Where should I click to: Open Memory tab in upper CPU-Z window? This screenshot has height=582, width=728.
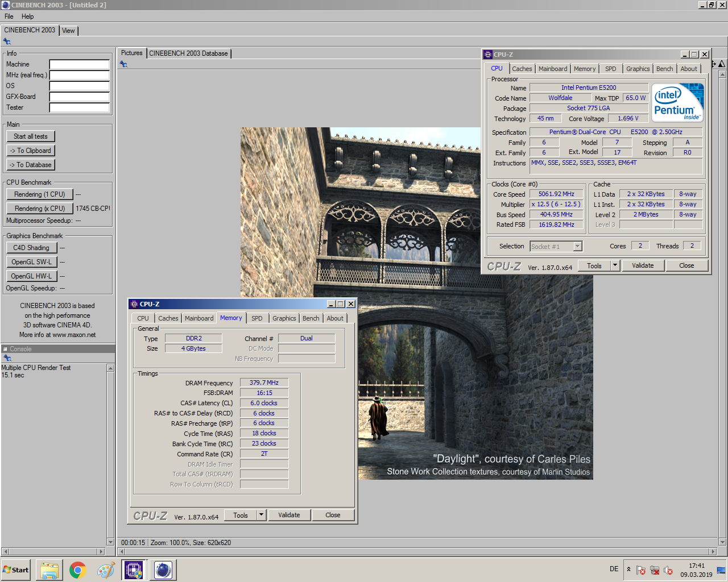[x=585, y=69]
